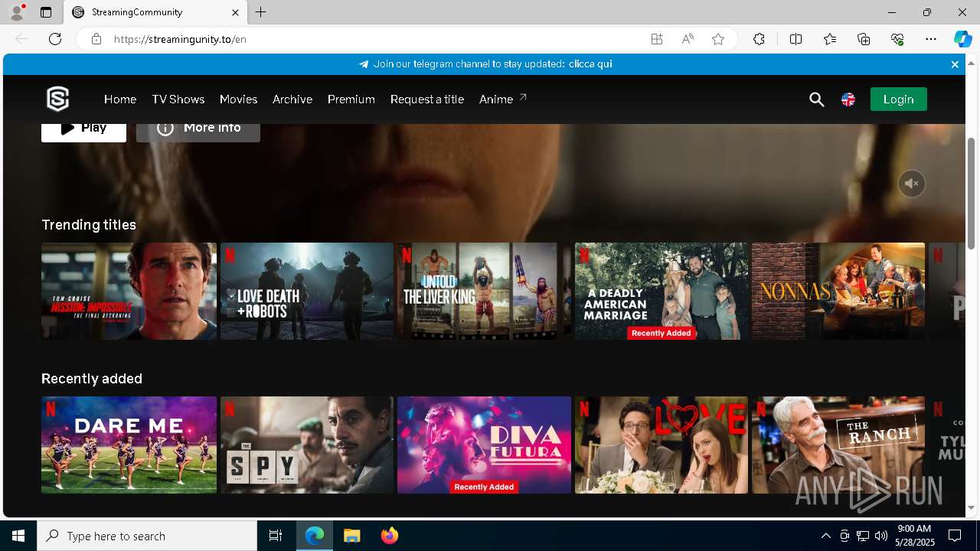Reload the page with the refresh icon
Image resolution: width=980 pixels, height=551 pixels.
click(55, 39)
